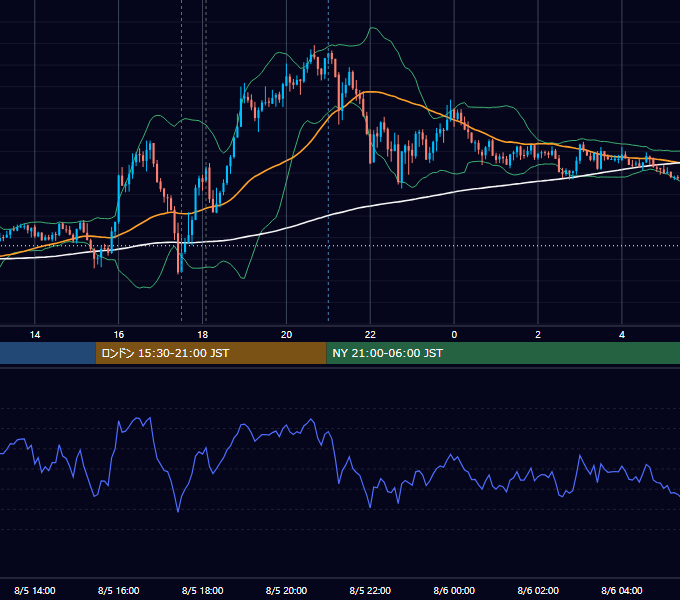Viewport: 680px width, 600px height.
Task: Click the 8/6 02:00 label on oscillator axis
Action: click(x=538, y=590)
